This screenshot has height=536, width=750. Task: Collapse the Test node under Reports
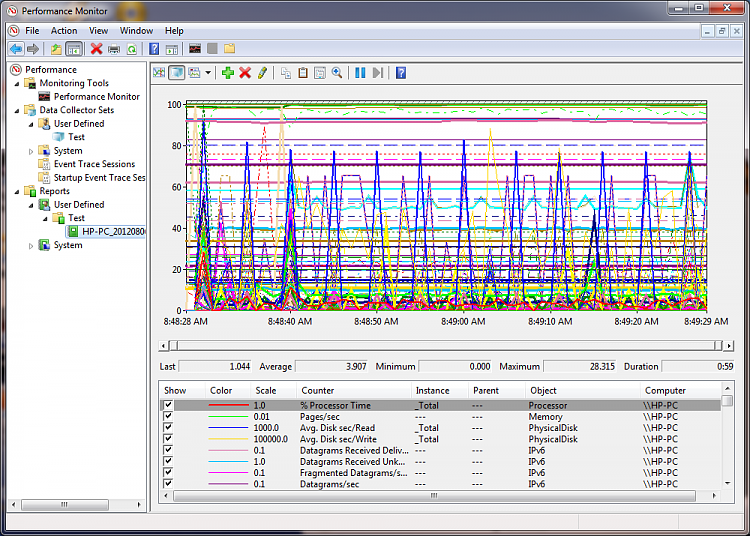pos(46,219)
